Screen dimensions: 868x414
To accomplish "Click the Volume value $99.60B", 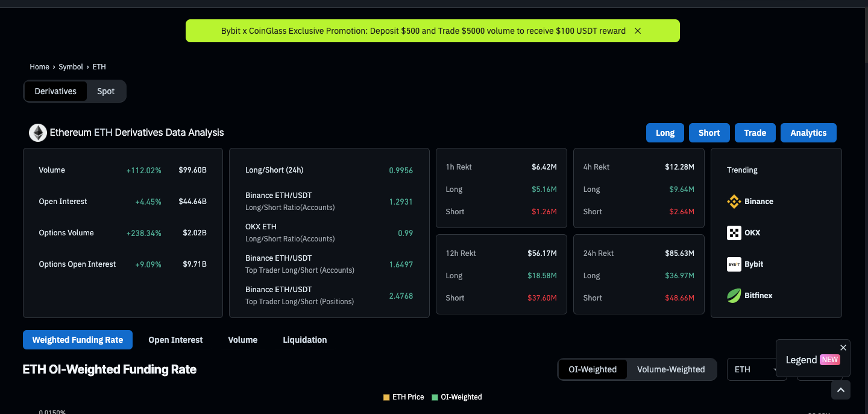I will [192, 170].
